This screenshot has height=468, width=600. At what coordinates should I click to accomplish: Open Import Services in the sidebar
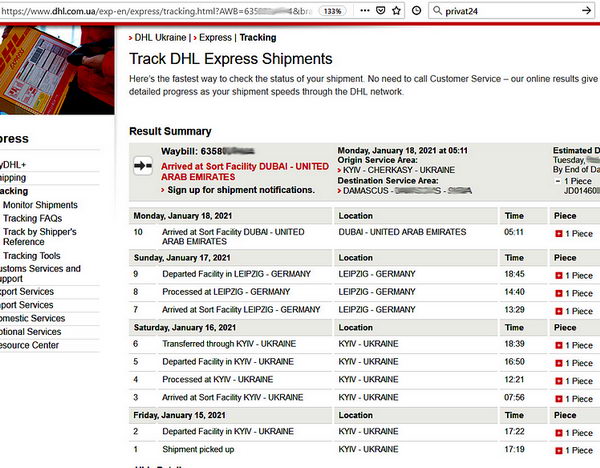pyautogui.click(x=26, y=305)
